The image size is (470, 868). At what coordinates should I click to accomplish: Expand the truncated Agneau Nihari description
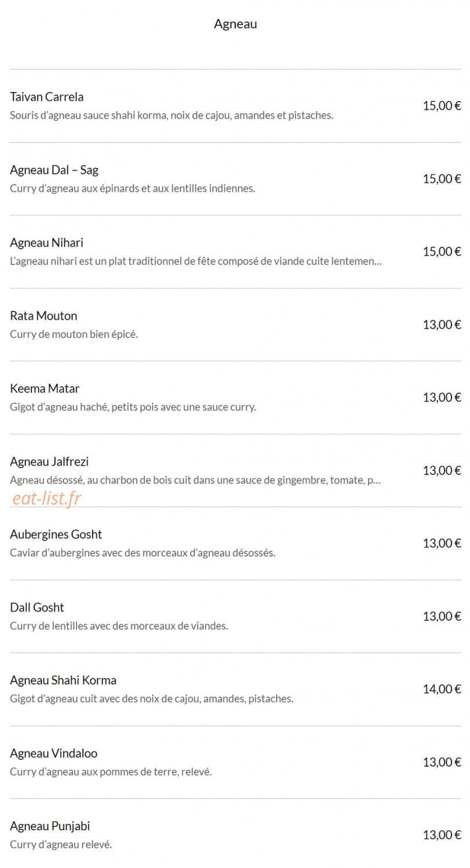(196, 261)
